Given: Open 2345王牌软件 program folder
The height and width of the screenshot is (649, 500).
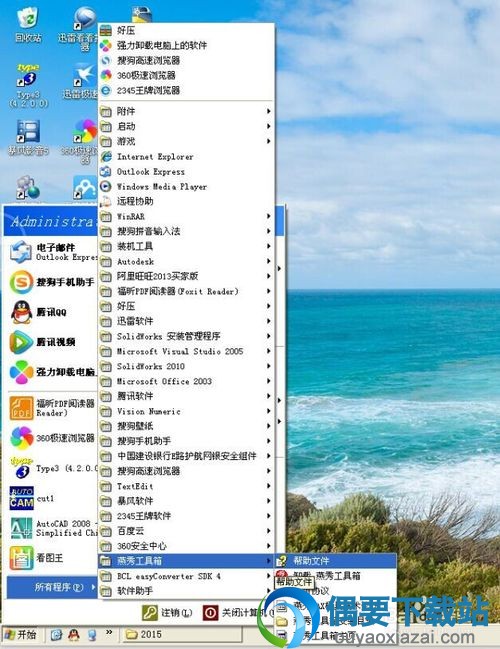Looking at the screenshot, I should tap(186, 516).
